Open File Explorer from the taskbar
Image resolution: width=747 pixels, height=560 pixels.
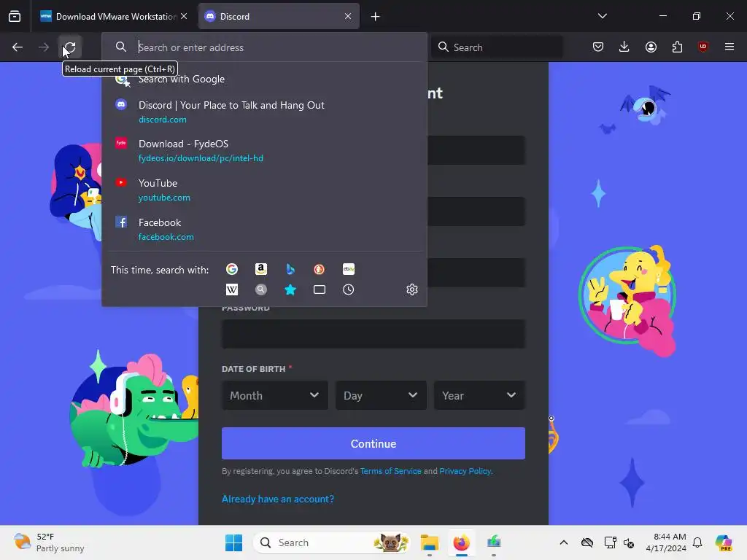point(429,542)
